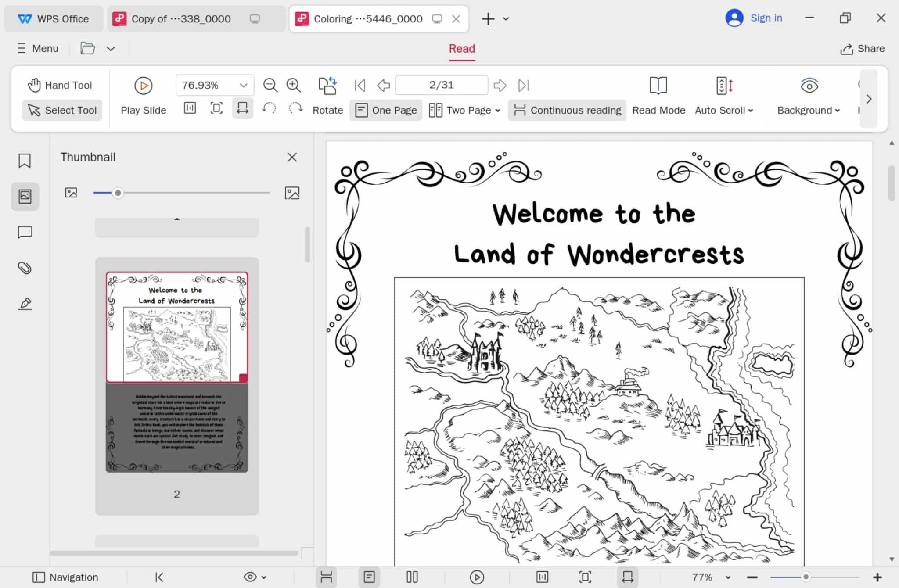This screenshot has width=899, height=588.
Task: Close the Coloring ...5446_0000 tab
Action: click(x=456, y=19)
